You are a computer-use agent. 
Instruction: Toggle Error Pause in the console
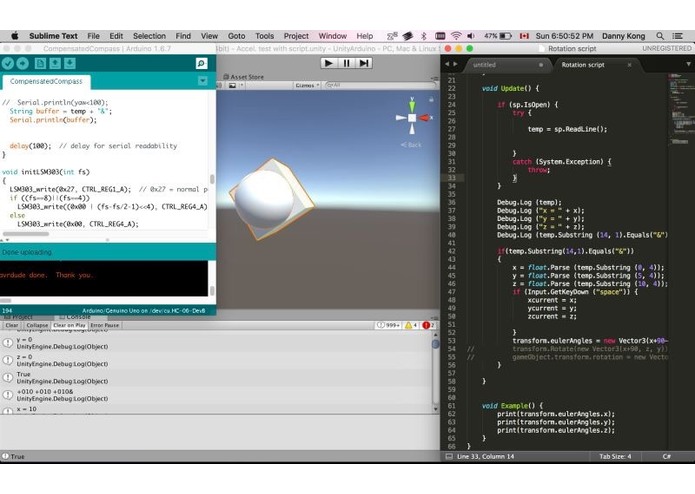pos(105,325)
